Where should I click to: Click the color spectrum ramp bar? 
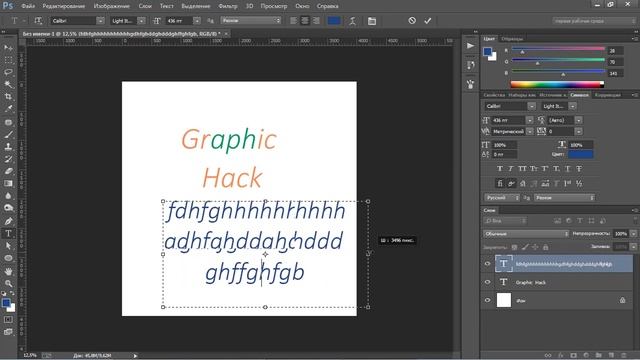click(x=557, y=84)
